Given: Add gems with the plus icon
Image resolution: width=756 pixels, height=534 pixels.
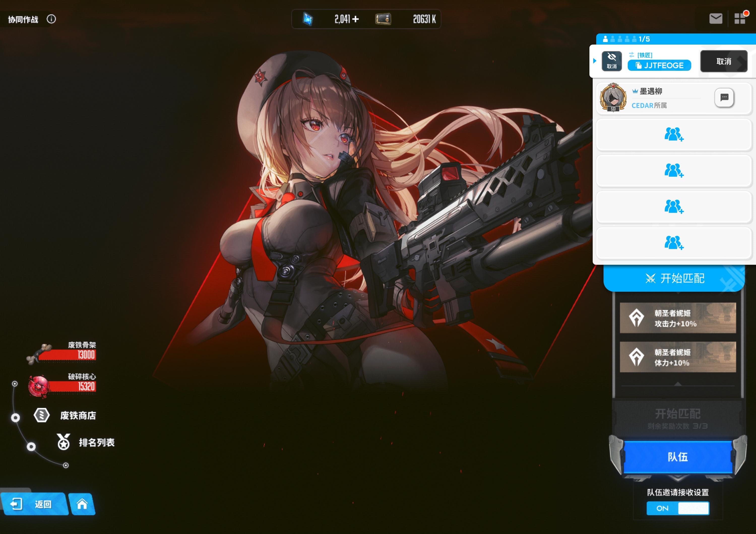Looking at the screenshot, I should [355, 19].
